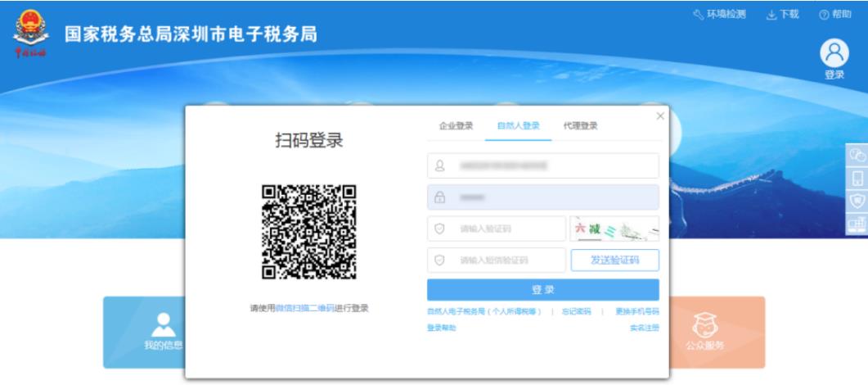Open 环境检测 environment check tool
The height and width of the screenshot is (385, 868).
[719, 15]
